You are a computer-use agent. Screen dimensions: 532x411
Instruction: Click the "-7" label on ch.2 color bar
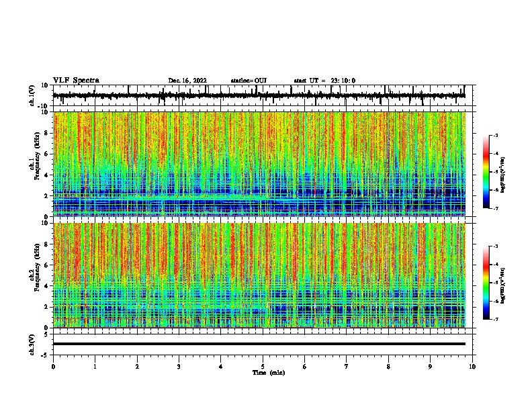[x=495, y=320]
